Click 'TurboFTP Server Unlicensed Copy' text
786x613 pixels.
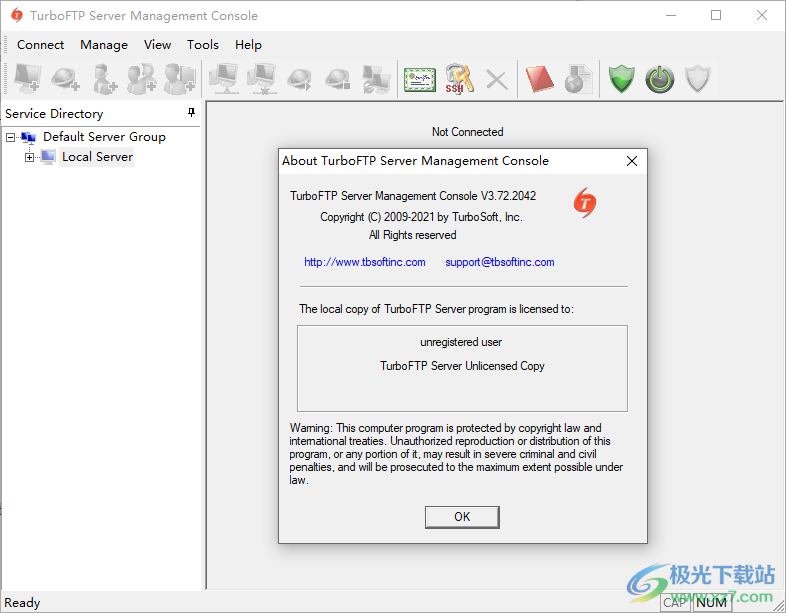click(x=462, y=366)
